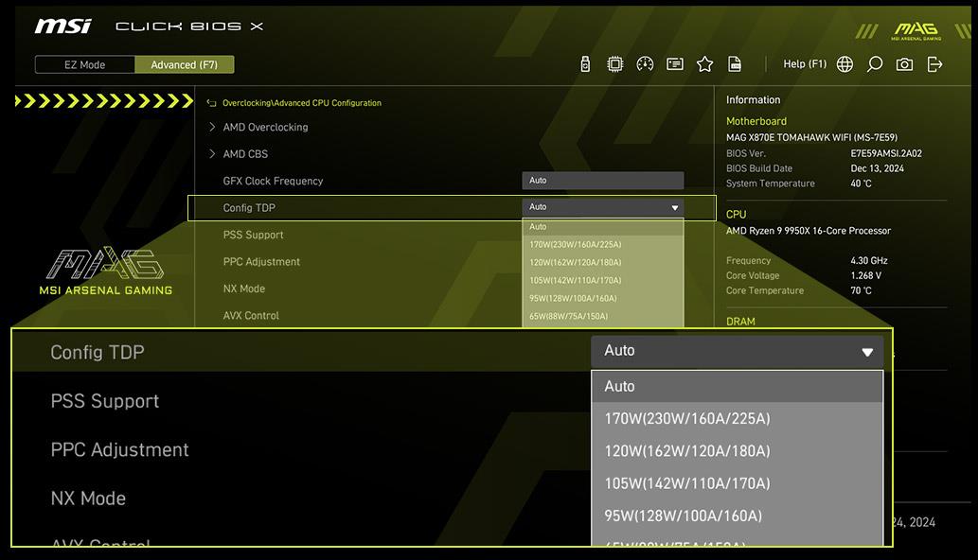
Task: Select 120W(162W/120A/180A) in the magnified list
Action: coord(687,451)
